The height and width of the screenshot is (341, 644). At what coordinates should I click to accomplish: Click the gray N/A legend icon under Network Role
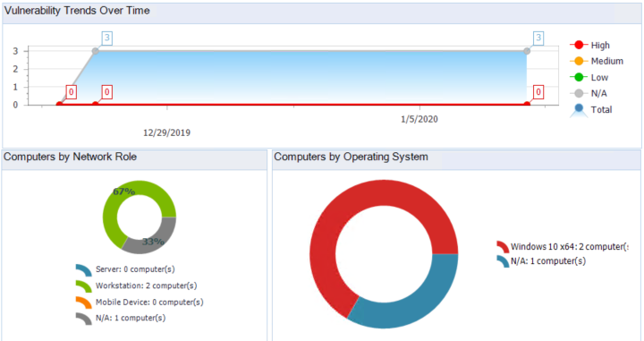(84, 319)
